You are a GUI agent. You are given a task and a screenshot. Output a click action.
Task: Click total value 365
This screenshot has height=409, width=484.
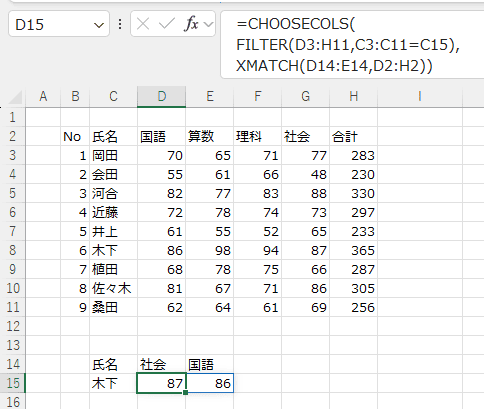point(354,250)
